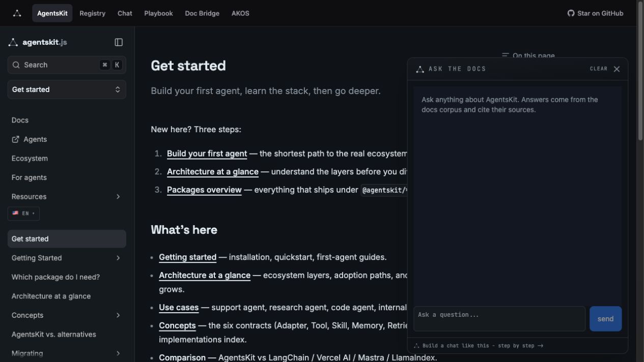644x362 pixels.
Task: Click the Ask the Docs panel logo icon
Action: pyautogui.click(x=420, y=69)
